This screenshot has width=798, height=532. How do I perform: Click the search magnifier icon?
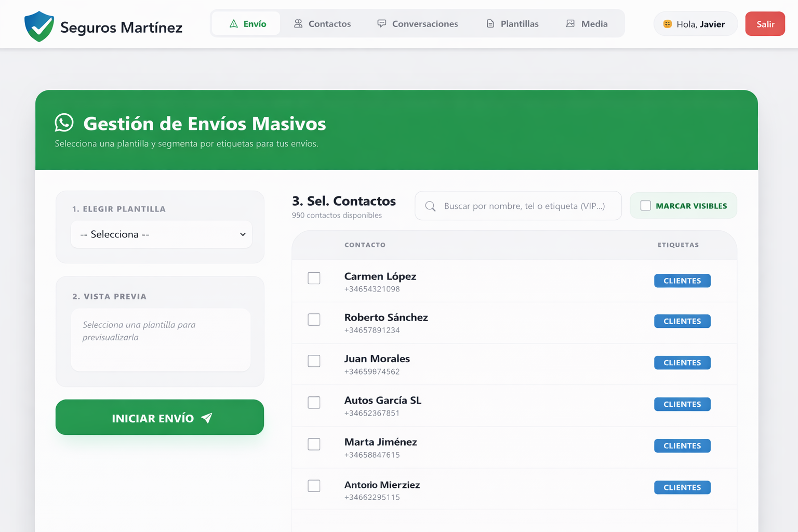(x=430, y=206)
